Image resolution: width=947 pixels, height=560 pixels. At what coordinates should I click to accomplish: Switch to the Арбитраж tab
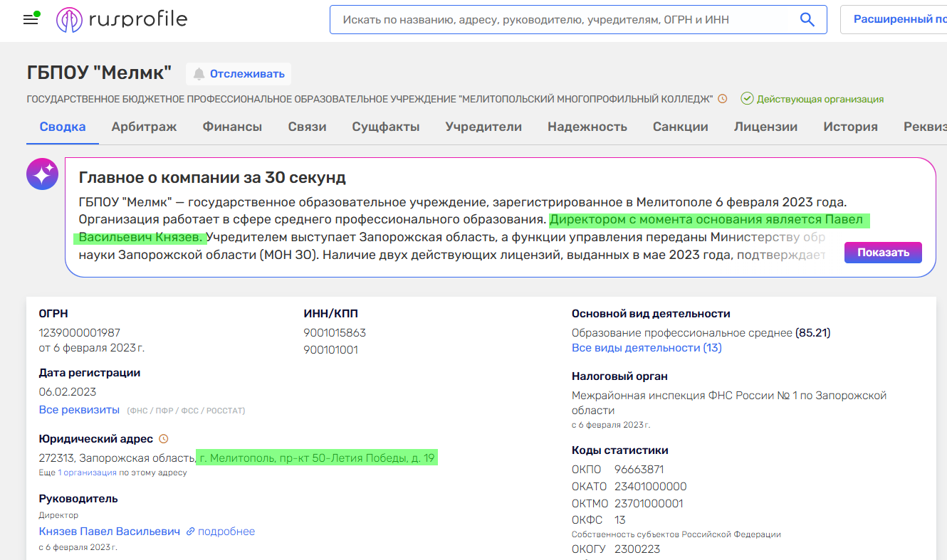(144, 125)
